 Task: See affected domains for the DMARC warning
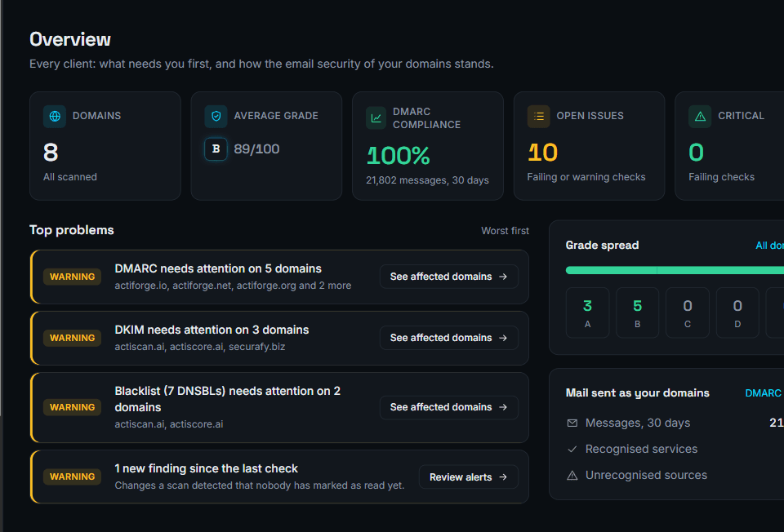(448, 277)
